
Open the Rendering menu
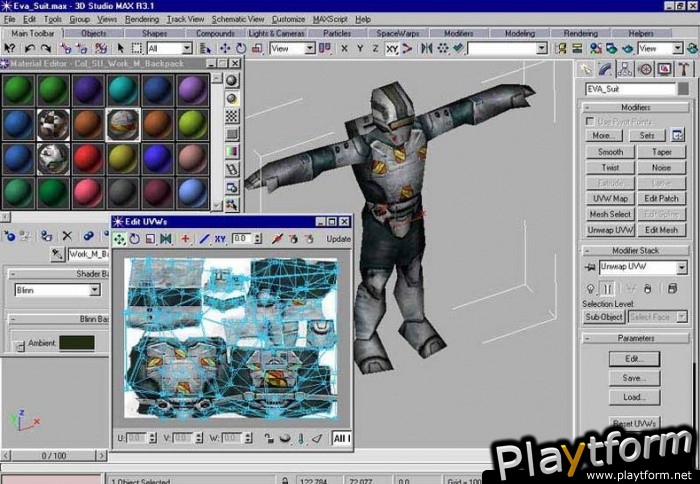click(142, 19)
